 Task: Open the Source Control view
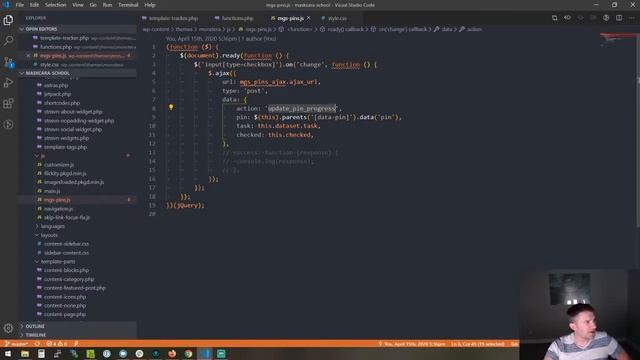(8, 62)
